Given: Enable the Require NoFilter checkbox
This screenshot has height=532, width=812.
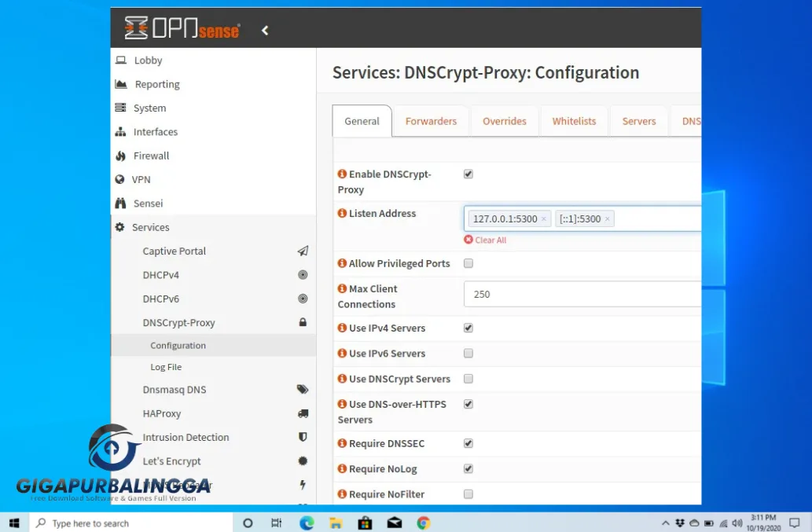Looking at the screenshot, I should (468, 494).
